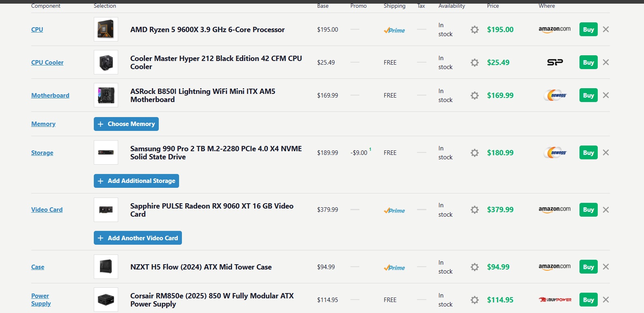The image size is (644, 313).
Task: Buy the ASRock B850I Lightning motherboard
Action: tap(588, 95)
